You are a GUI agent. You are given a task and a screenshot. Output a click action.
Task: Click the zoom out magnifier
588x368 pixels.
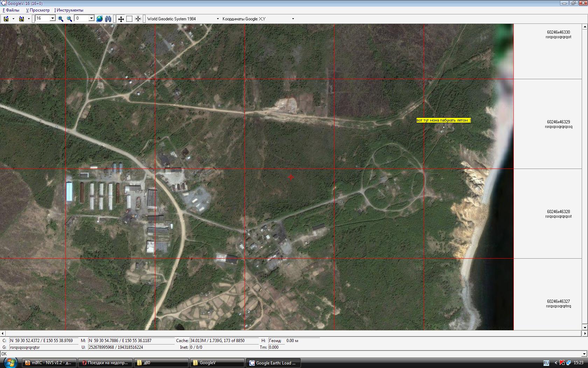[x=69, y=19]
